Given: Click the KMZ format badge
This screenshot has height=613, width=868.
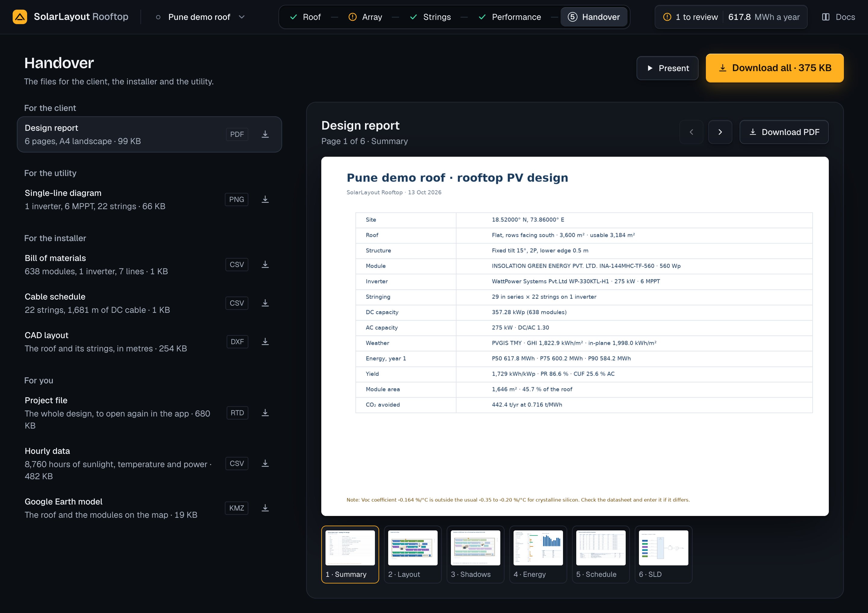Looking at the screenshot, I should (x=237, y=508).
